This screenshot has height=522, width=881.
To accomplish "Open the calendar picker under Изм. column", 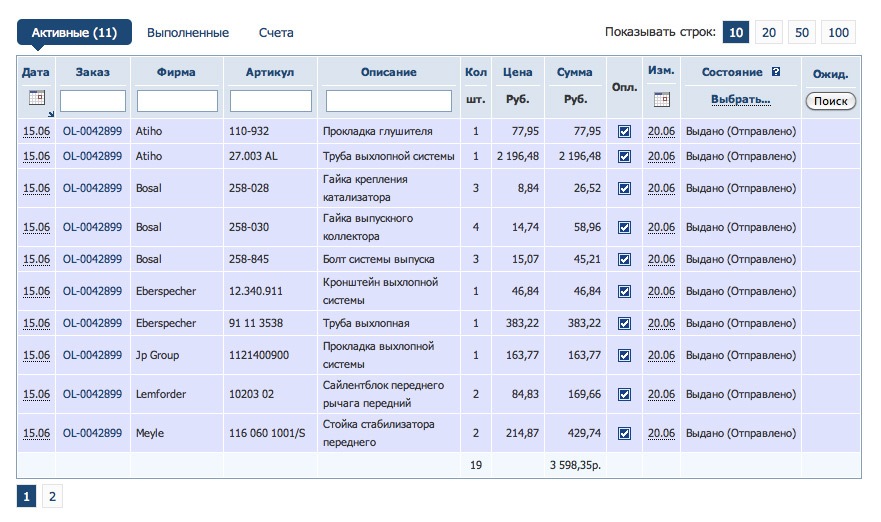I will click(x=661, y=99).
